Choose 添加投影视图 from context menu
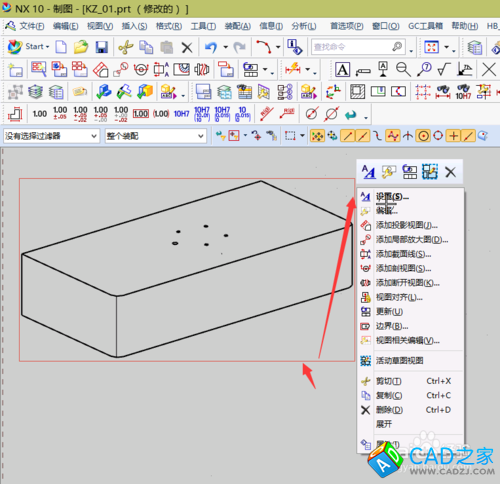The image size is (500, 484). 407,225
